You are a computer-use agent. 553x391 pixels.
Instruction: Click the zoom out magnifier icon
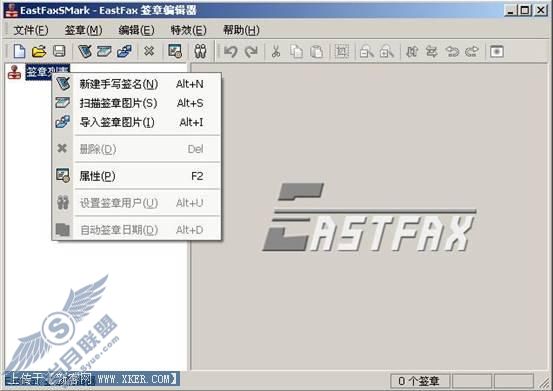click(x=366, y=52)
